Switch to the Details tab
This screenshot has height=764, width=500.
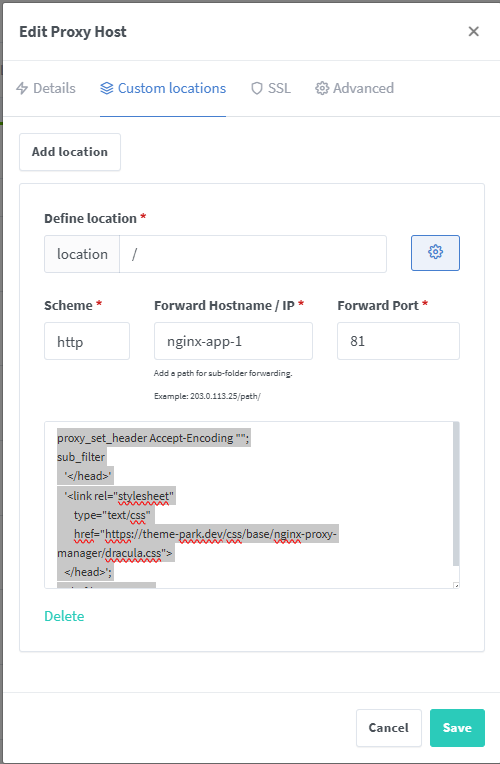coord(46,88)
